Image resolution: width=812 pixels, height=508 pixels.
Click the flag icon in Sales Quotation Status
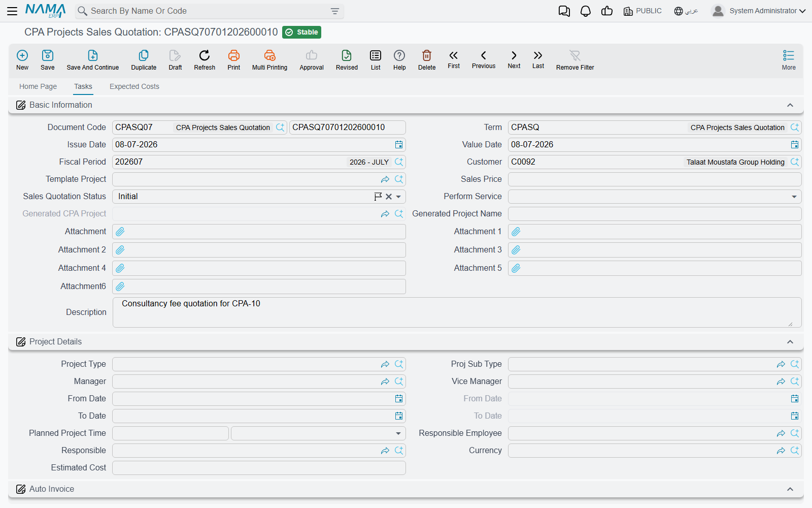[x=378, y=197]
